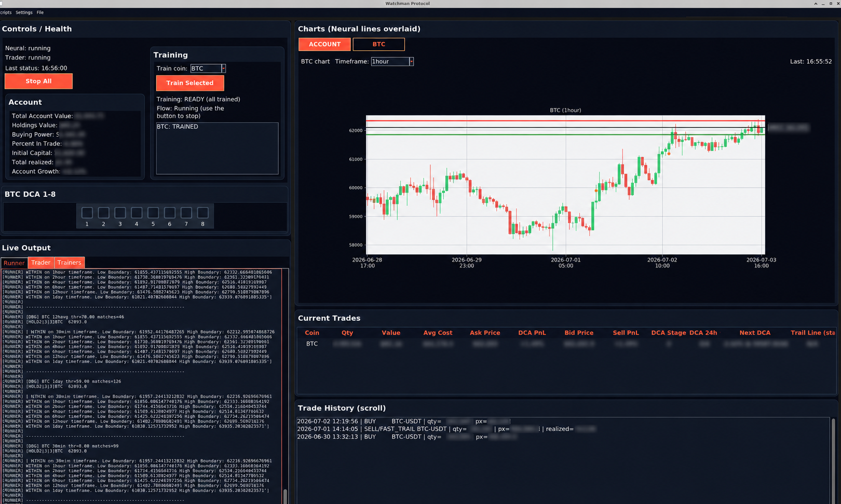
Task: Click the Qty column header
Action: tap(347, 333)
